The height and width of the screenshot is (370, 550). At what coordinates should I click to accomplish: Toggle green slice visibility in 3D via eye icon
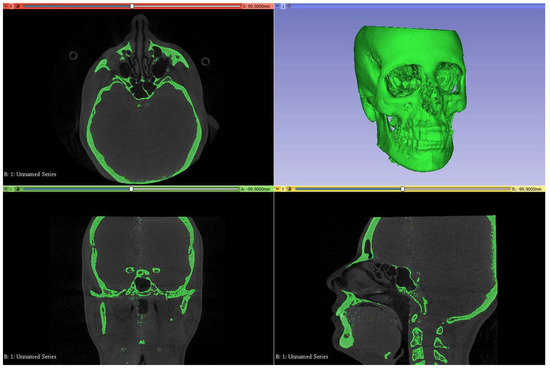pyautogui.click(x=18, y=189)
